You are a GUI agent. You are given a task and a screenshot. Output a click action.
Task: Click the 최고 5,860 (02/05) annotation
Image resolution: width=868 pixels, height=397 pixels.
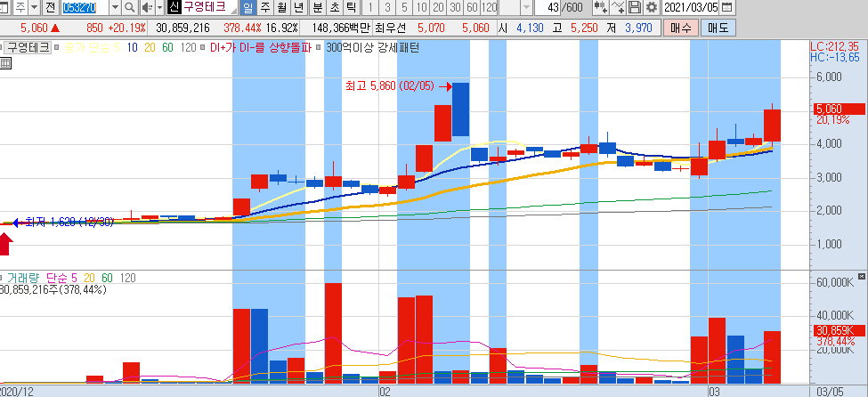click(x=391, y=86)
